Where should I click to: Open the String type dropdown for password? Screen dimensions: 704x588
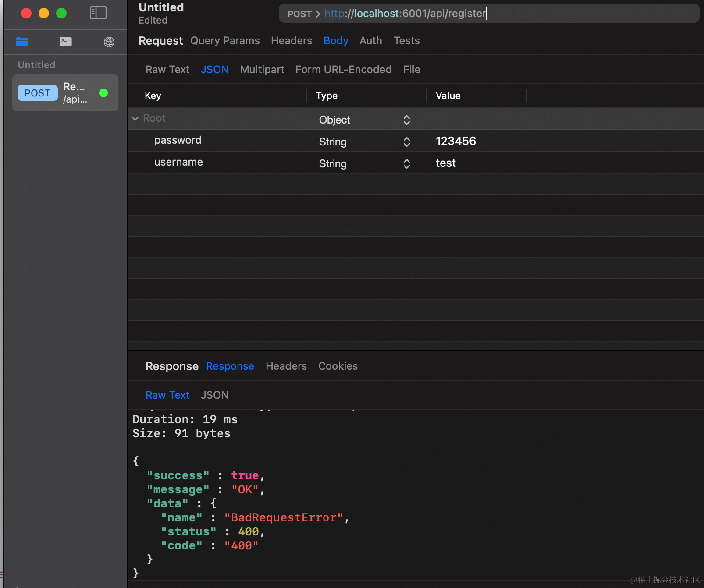(x=365, y=142)
